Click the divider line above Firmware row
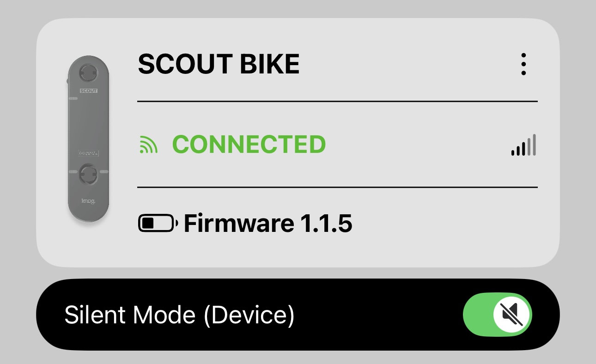 [x=337, y=187]
